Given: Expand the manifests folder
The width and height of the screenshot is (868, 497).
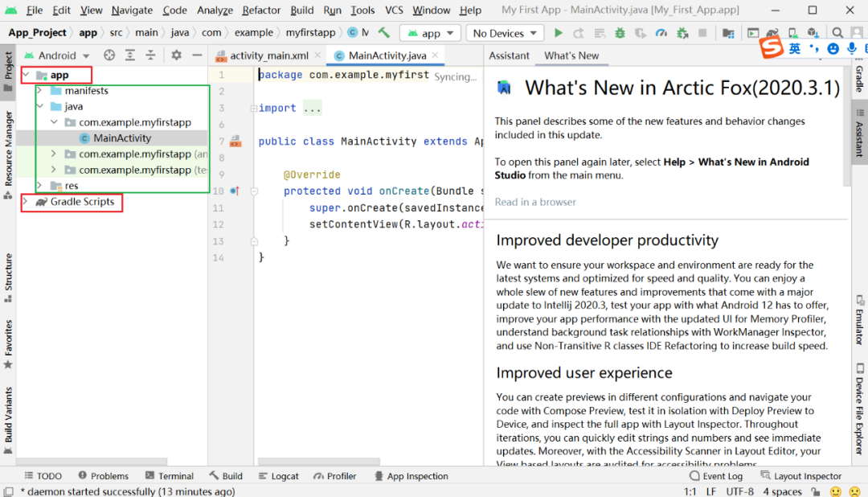Looking at the screenshot, I should pyautogui.click(x=40, y=90).
